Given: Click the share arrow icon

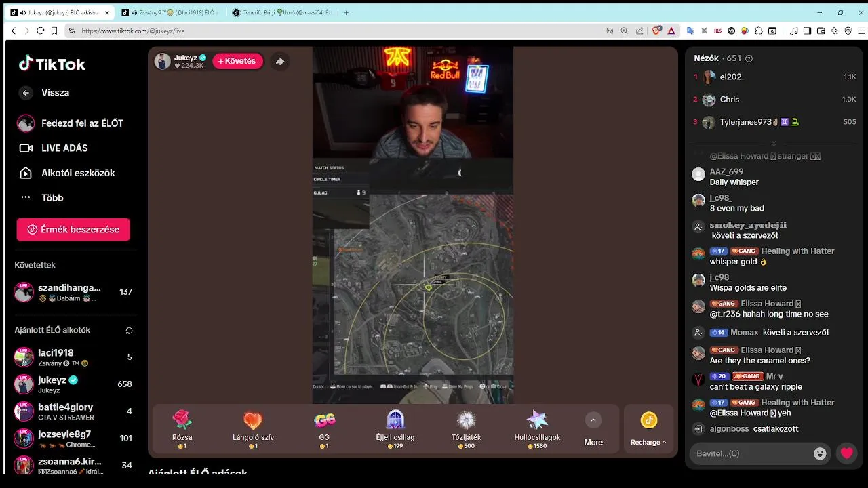Looking at the screenshot, I should (279, 62).
